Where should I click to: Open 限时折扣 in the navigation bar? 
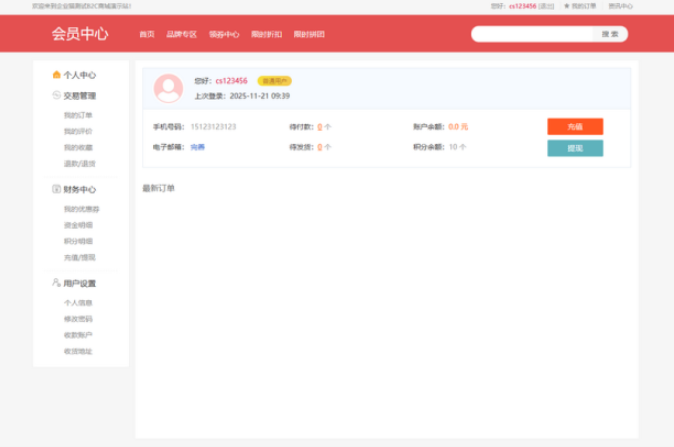[x=267, y=34]
